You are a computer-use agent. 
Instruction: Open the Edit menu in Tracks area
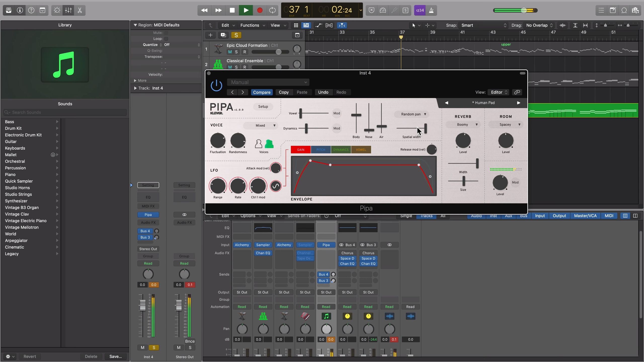pyautogui.click(x=228, y=25)
